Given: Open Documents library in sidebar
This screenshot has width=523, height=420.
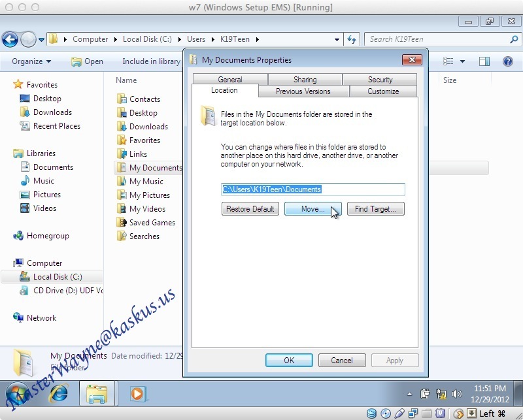Looking at the screenshot, I should [46, 167].
